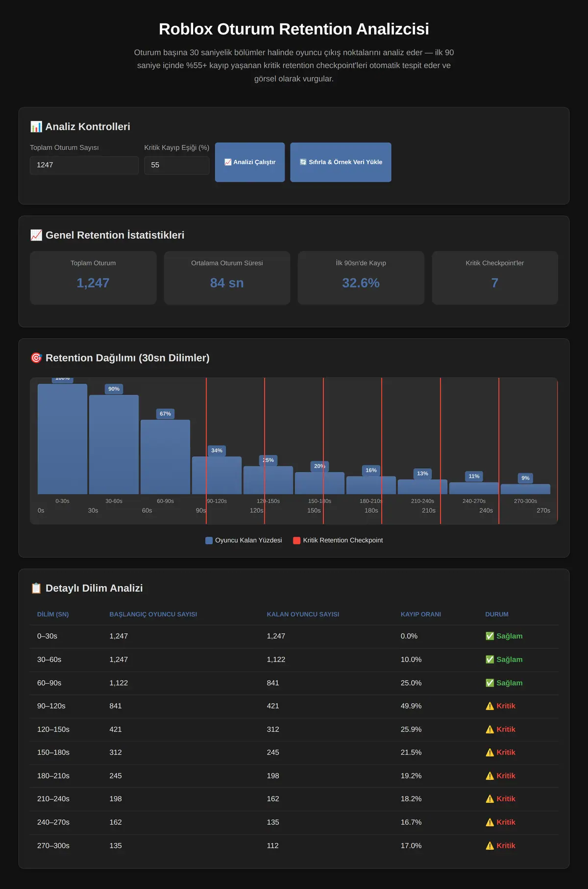Click the "13%" label above the chart bar
The height and width of the screenshot is (889, 588).
tap(422, 474)
